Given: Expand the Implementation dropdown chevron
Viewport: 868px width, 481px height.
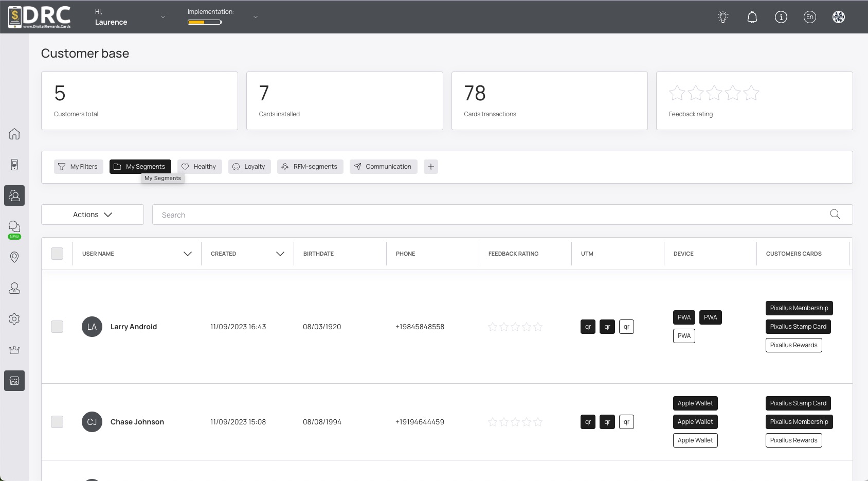Looking at the screenshot, I should pos(256,17).
